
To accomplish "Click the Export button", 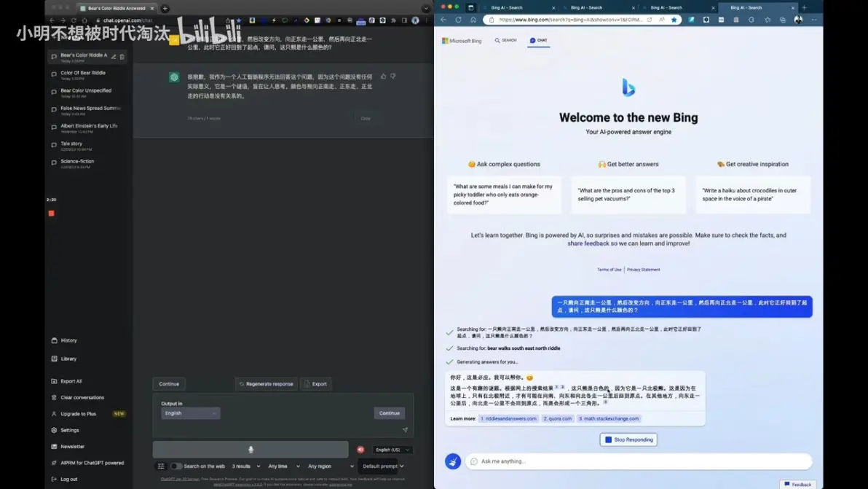I will pos(315,384).
